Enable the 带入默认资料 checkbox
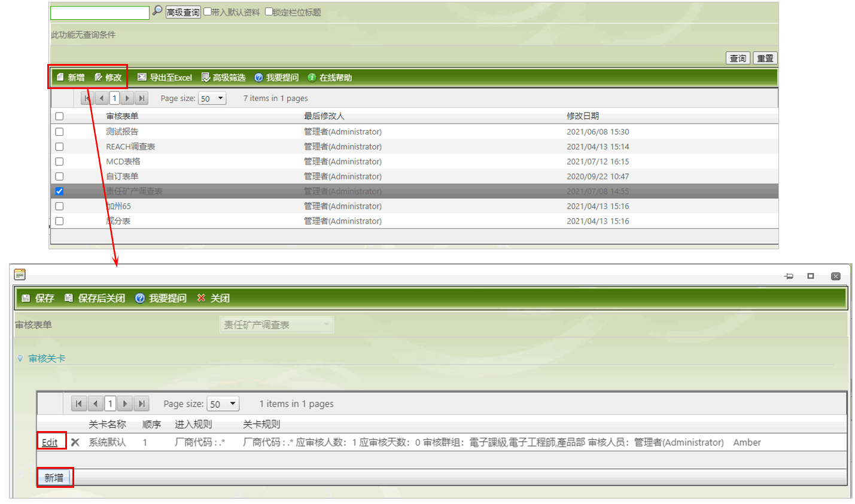Image resolution: width=855 pixels, height=504 pixels. (x=208, y=11)
